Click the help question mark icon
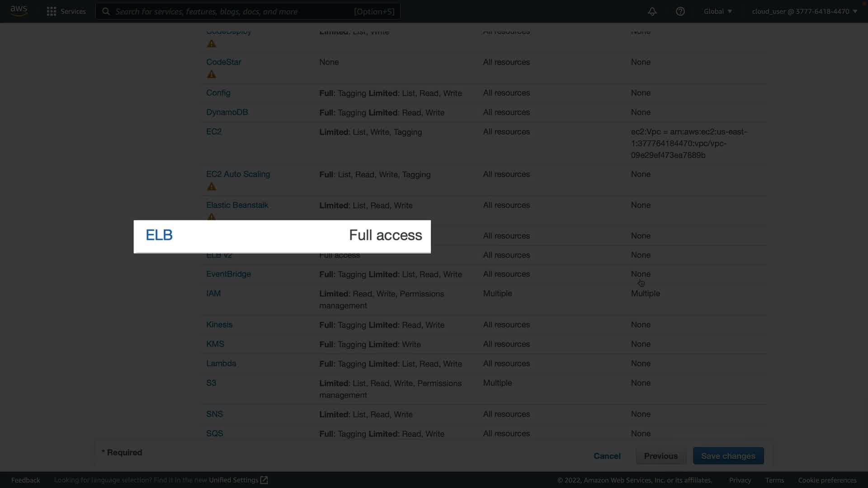This screenshot has width=868, height=488. point(680,11)
